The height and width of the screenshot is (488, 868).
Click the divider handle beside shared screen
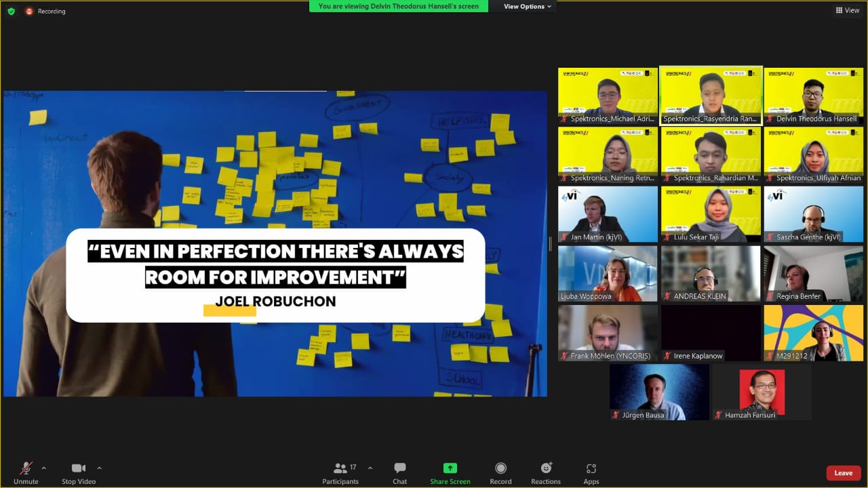[550, 244]
